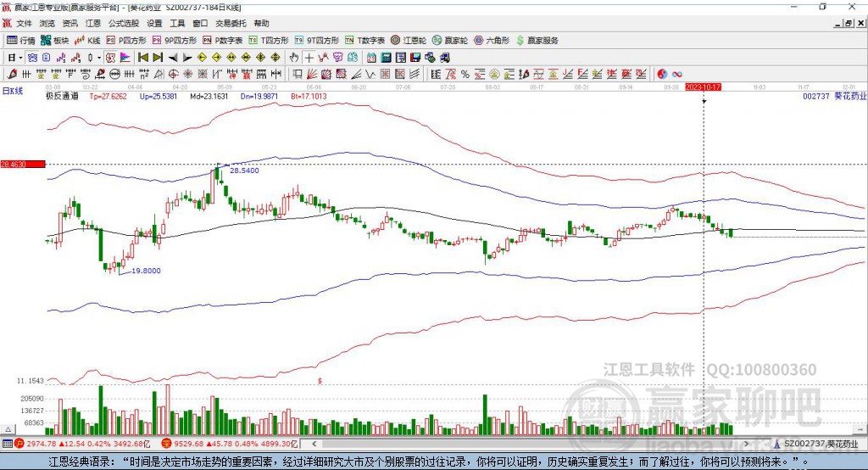Select the compass target circle icon
This screenshot has height=470, width=868.
point(173,74)
